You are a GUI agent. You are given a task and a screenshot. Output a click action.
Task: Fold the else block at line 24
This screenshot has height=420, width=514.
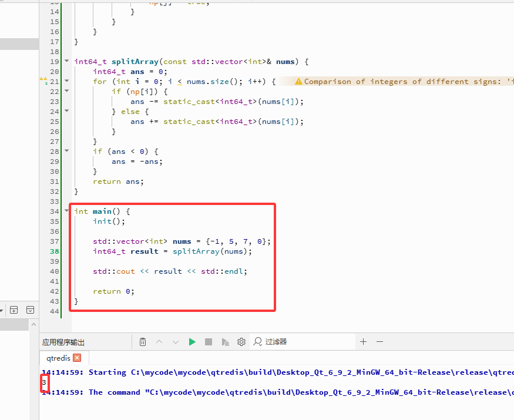click(67, 111)
